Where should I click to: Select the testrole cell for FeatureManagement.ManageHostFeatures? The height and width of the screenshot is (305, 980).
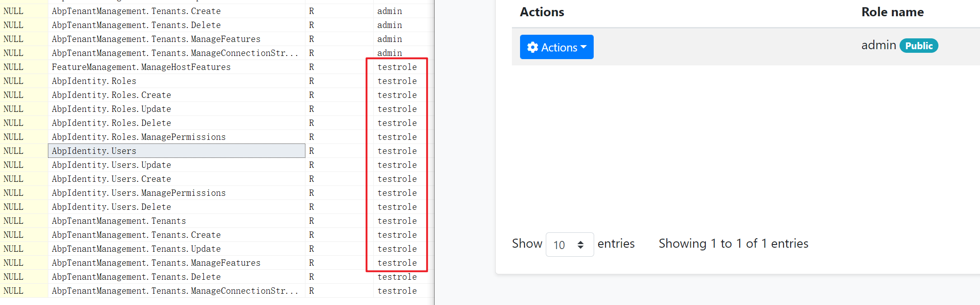(x=397, y=67)
